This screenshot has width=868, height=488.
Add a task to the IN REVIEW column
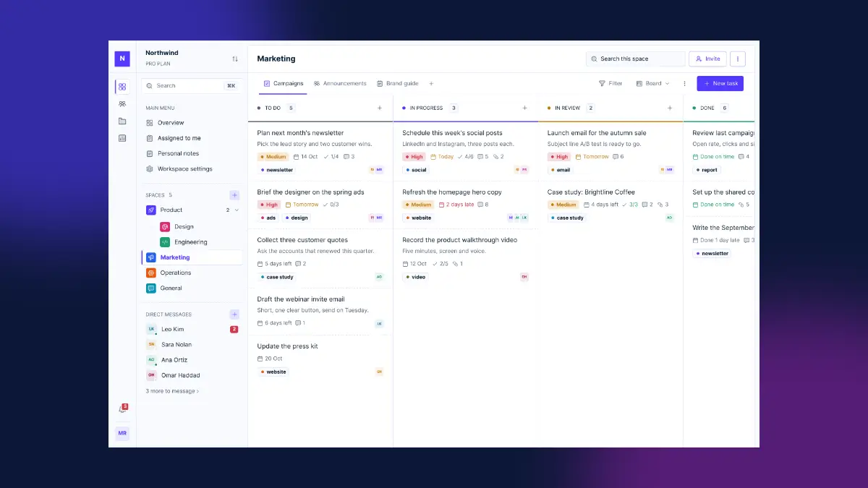[670, 108]
